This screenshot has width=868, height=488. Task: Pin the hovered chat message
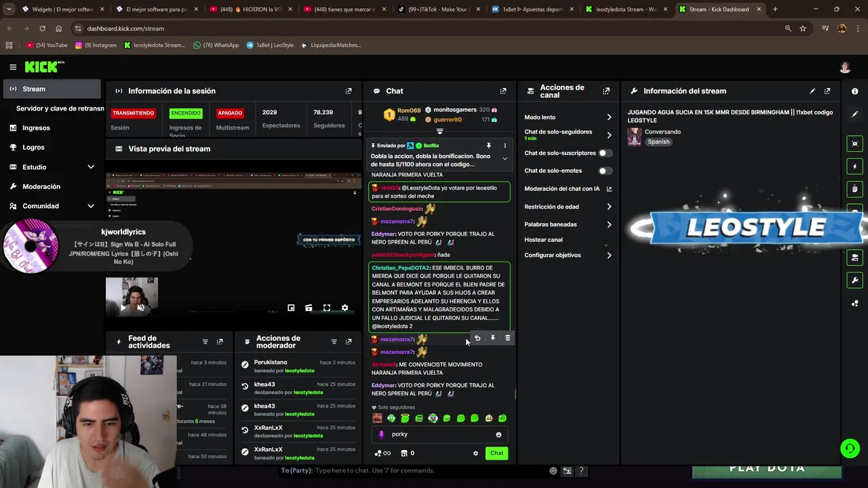point(493,338)
